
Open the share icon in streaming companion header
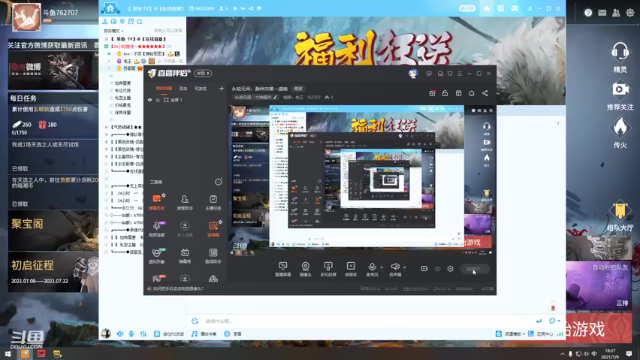click(x=485, y=93)
